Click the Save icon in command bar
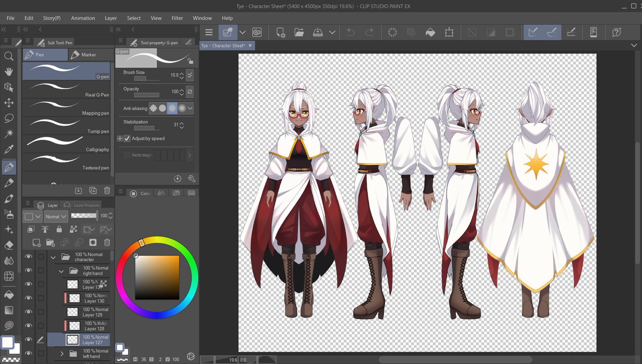642x364 pixels. [x=318, y=32]
